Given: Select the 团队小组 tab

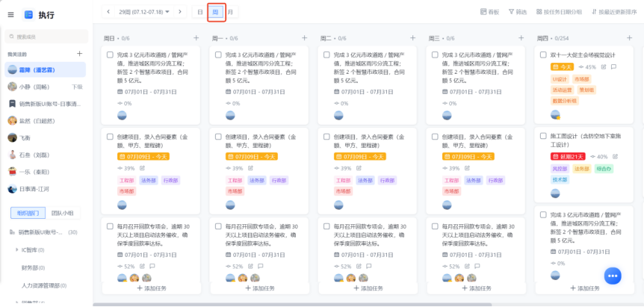Looking at the screenshot, I should coord(63,213).
